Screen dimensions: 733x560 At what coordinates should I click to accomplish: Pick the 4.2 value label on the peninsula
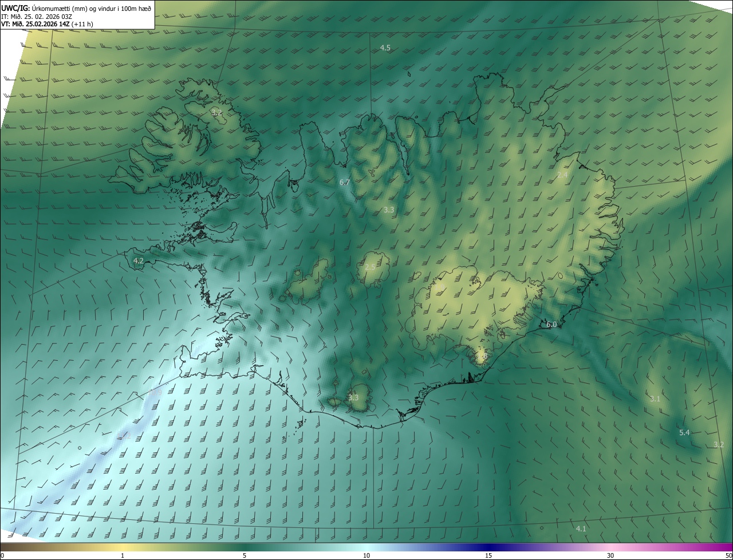[x=138, y=261]
